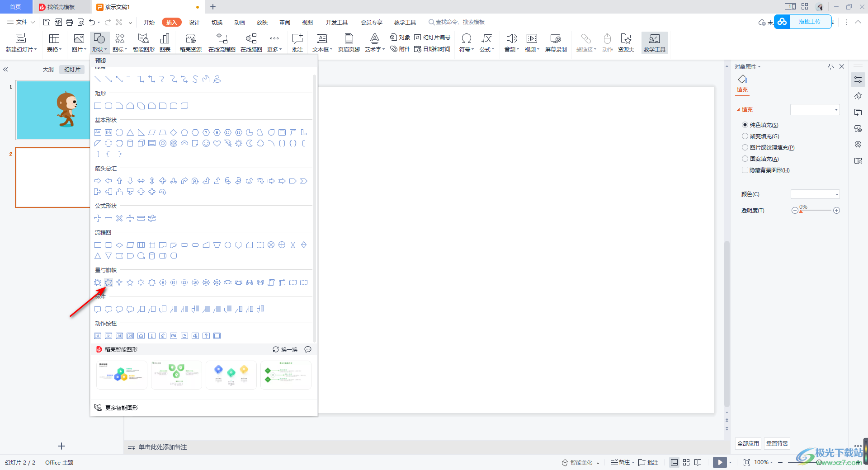The width and height of the screenshot is (868, 470).
Task: Open Smart Graphics from ribbon
Action: [144, 43]
